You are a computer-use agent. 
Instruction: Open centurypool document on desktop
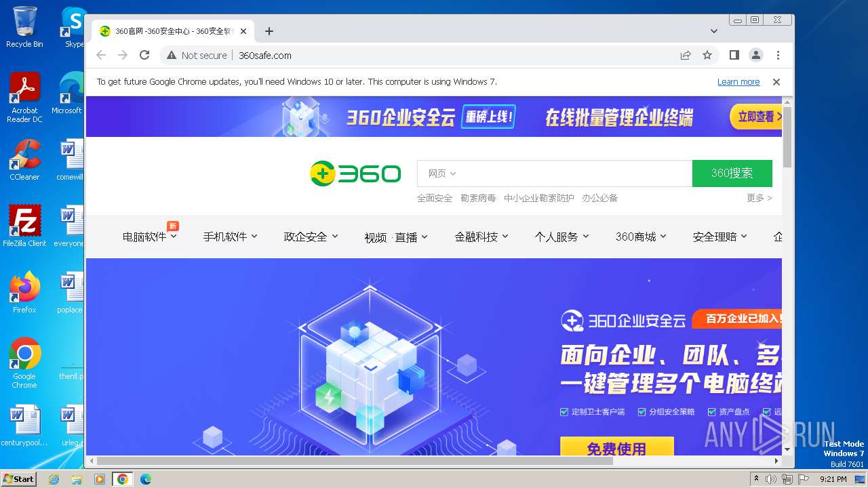(24, 426)
